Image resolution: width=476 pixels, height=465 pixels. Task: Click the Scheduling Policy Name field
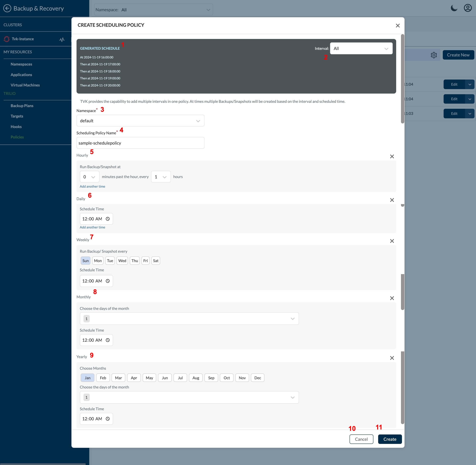140,143
